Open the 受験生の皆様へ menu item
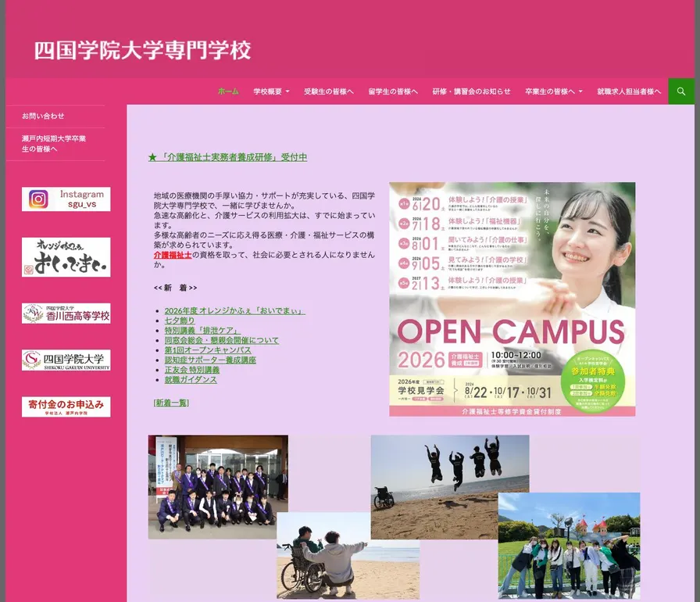700x602 pixels. click(329, 91)
